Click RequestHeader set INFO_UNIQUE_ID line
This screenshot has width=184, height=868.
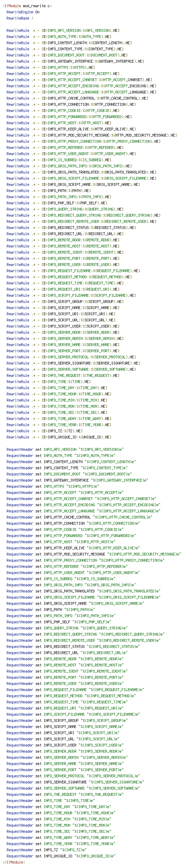[x=61, y=856]
